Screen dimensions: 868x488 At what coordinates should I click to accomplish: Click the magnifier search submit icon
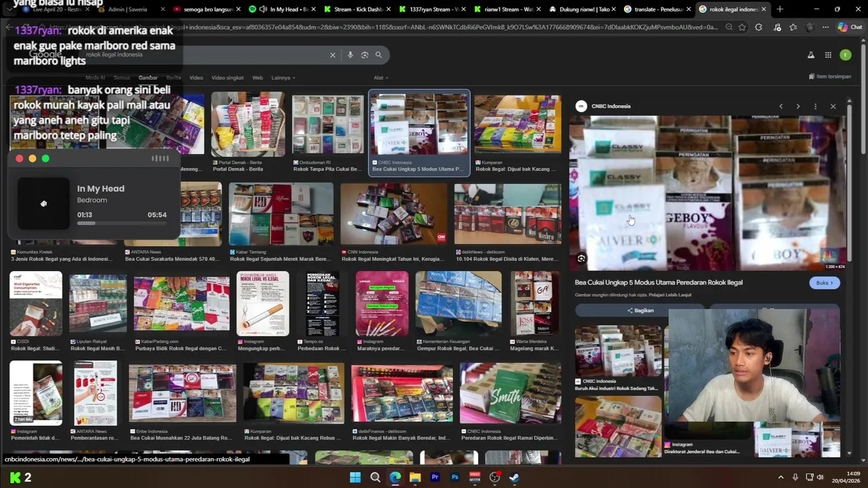click(x=378, y=55)
